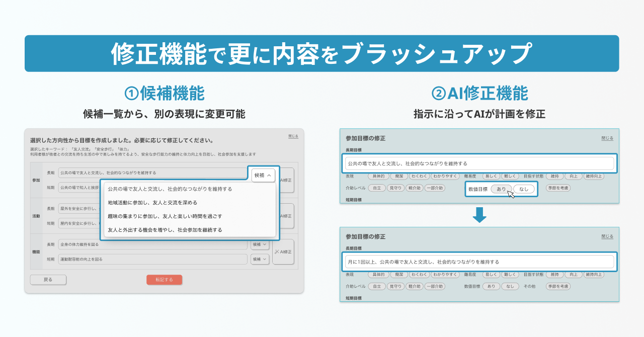Select 数値目標 なし in lower 修正 panel
644x337 pixels.
coord(510,286)
